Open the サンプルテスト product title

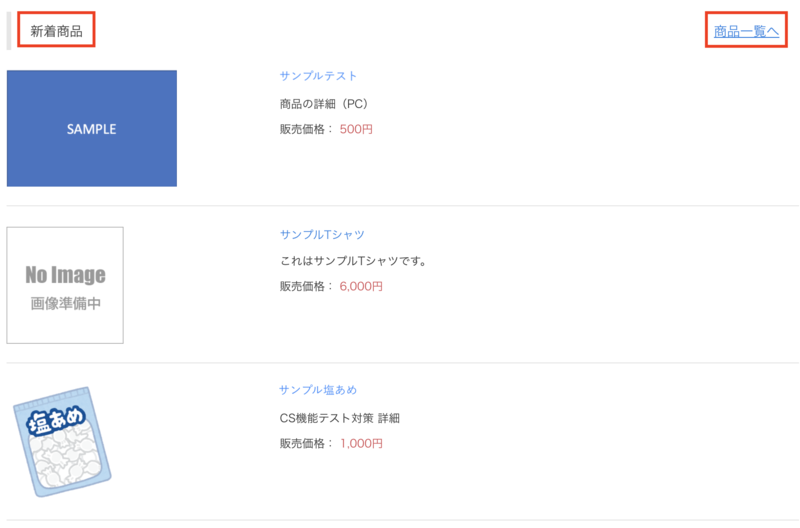(318, 76)
